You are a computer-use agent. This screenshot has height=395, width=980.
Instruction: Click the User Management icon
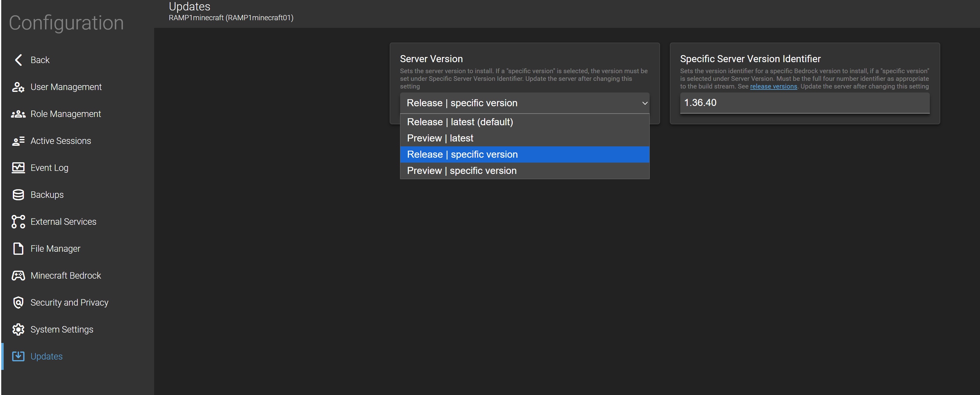coord(18,87)
